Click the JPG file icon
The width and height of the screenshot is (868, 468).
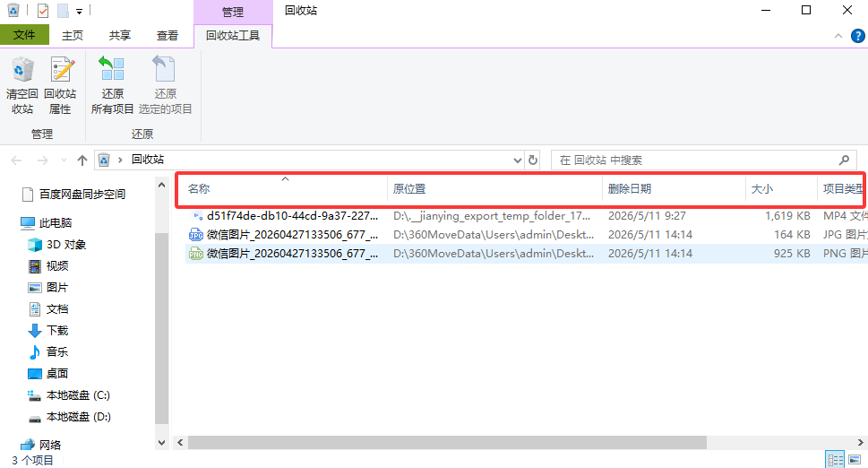click(x=196, y=235)
